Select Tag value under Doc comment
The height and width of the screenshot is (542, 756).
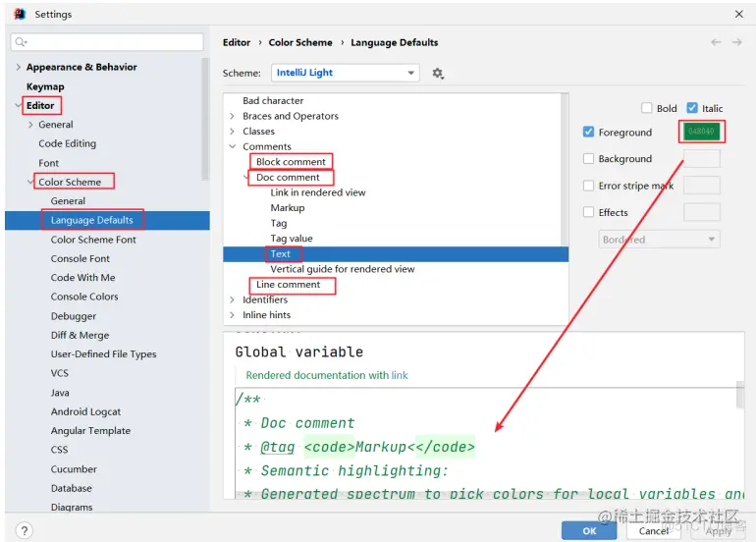(x=292, y=239)
